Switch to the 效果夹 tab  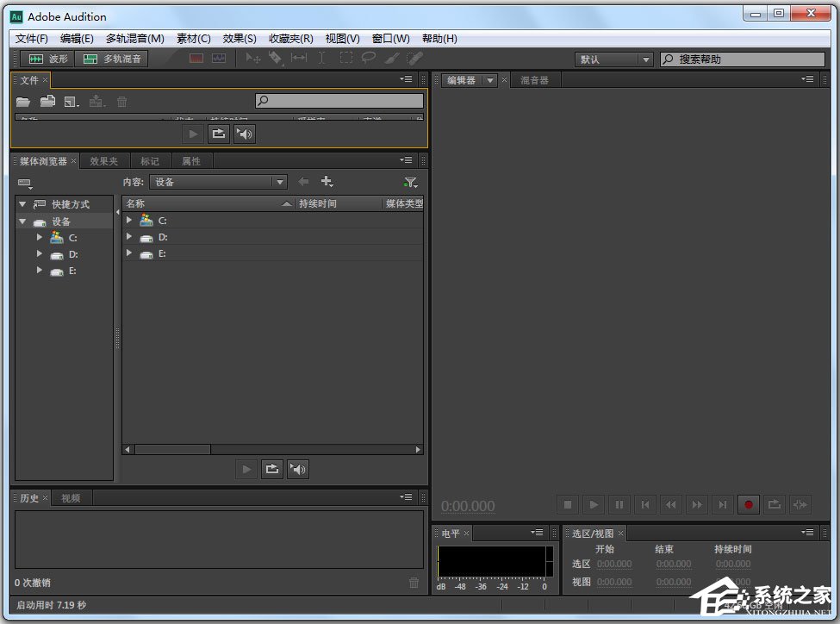click(103, 161)
